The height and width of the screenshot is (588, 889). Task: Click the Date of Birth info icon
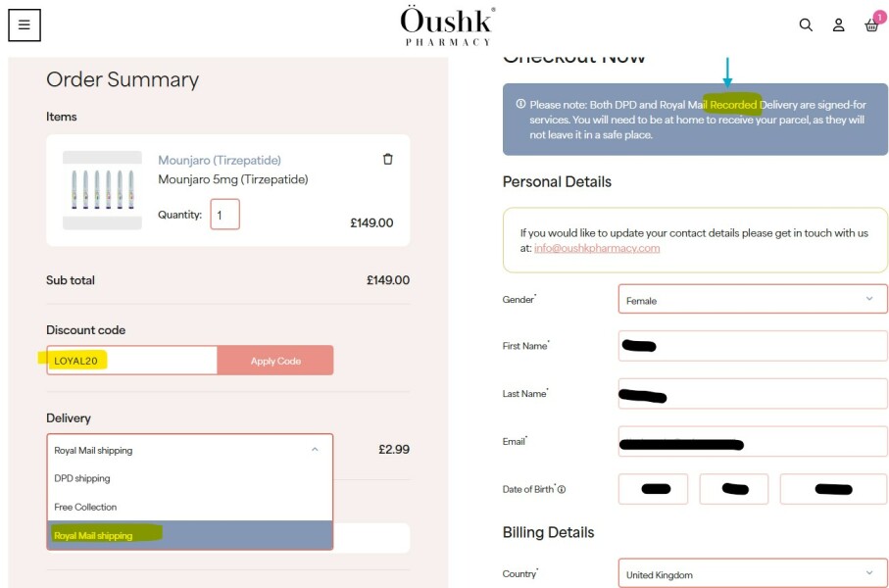pos(562,489)
